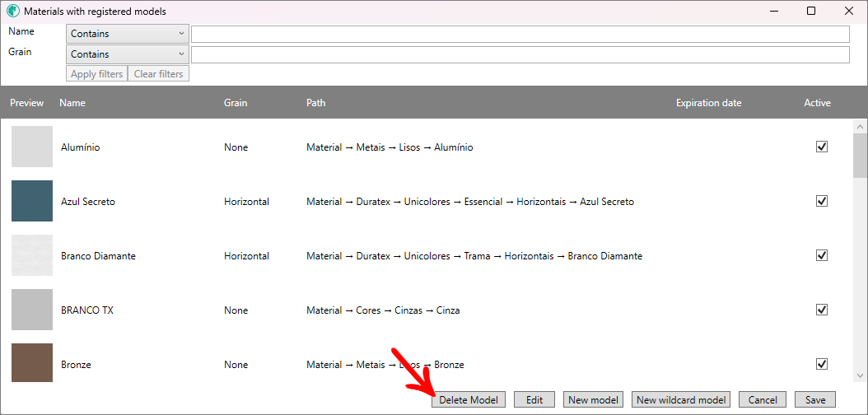Select the Bronze material name

pyautogui.click(x=76, y=365)
